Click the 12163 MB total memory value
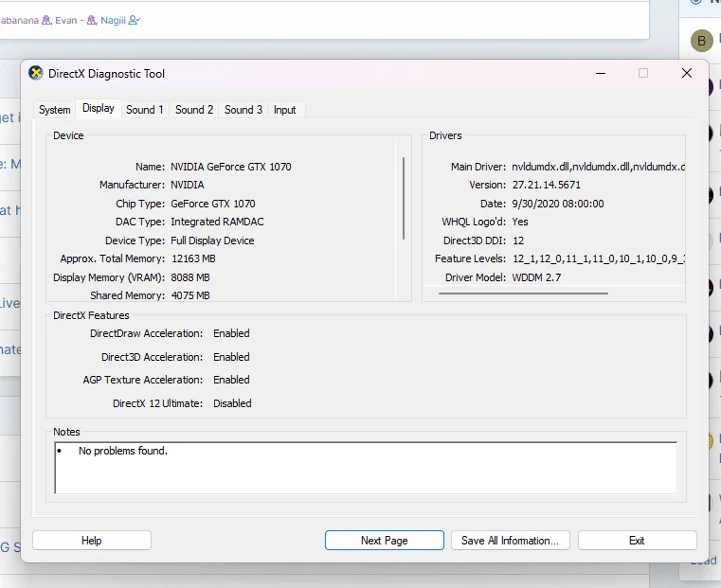Viewport: 721px width, 588px height. (x=193, y=258)
